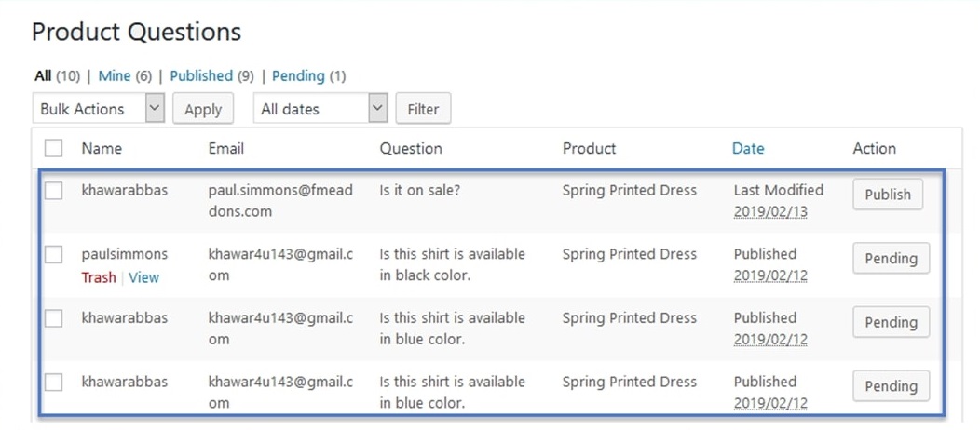
Task: View the paulsimmons question
Action: pyautogui.click(x=144, y=277)
